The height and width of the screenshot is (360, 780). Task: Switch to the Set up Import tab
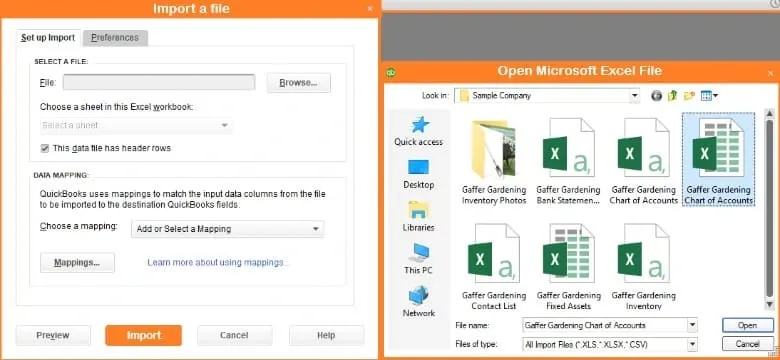pyautogui.click(x=48, y=38)
